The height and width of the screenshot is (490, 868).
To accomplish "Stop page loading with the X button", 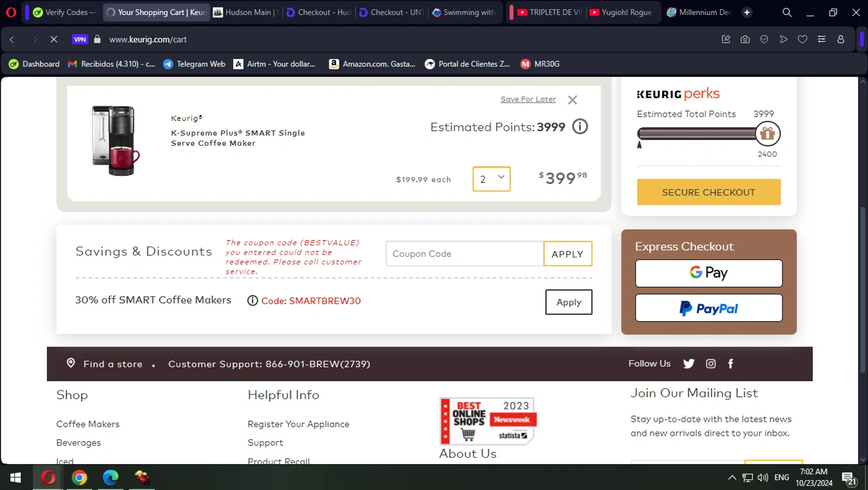I will 53,39.
